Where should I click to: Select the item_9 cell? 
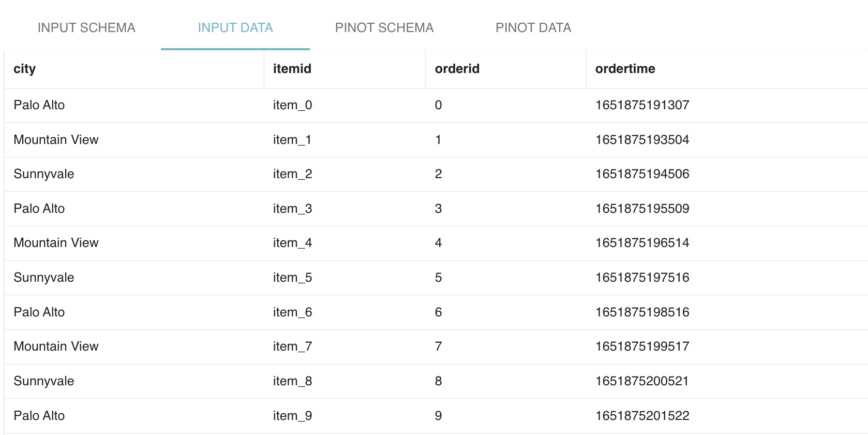coord(345,416)
